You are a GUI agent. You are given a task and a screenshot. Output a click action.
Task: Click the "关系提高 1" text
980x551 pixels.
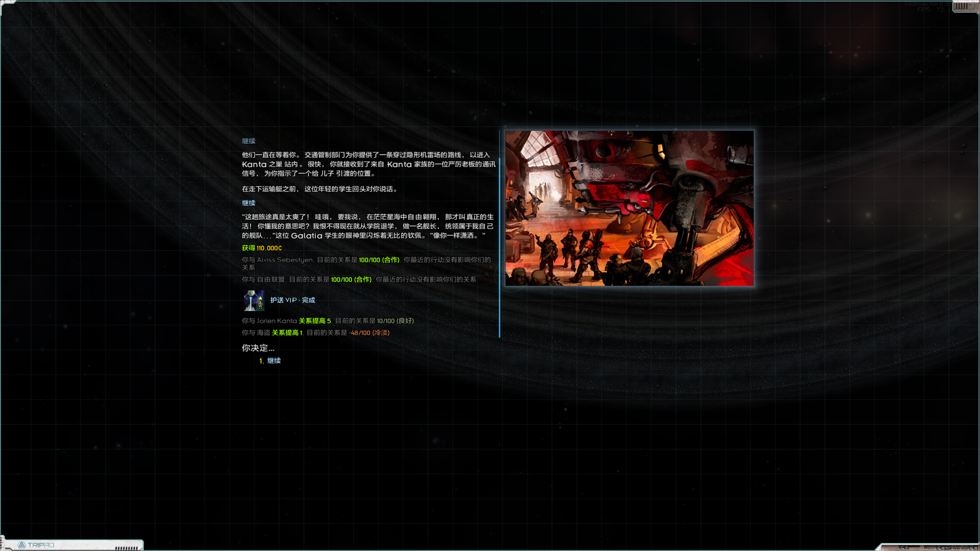click(287, 333)
